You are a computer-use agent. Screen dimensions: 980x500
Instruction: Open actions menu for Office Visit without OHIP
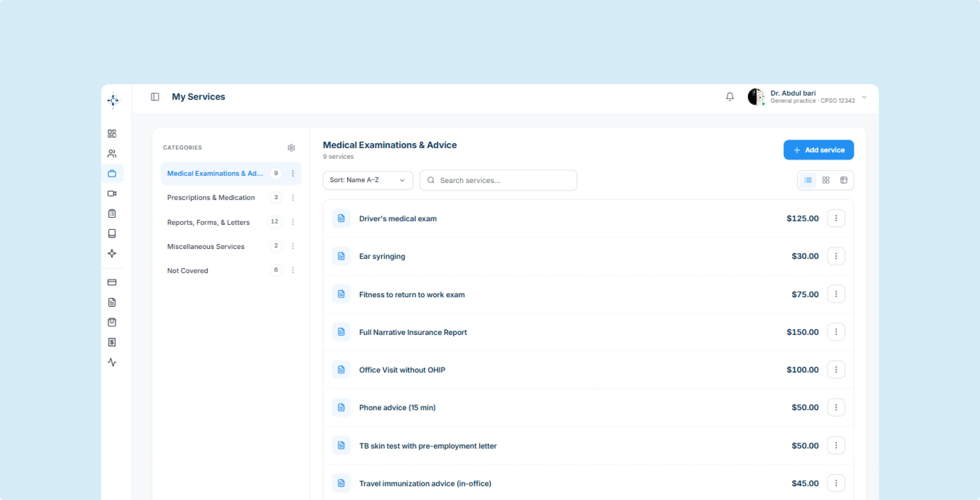pyautogui.click(x=836, y=369)
